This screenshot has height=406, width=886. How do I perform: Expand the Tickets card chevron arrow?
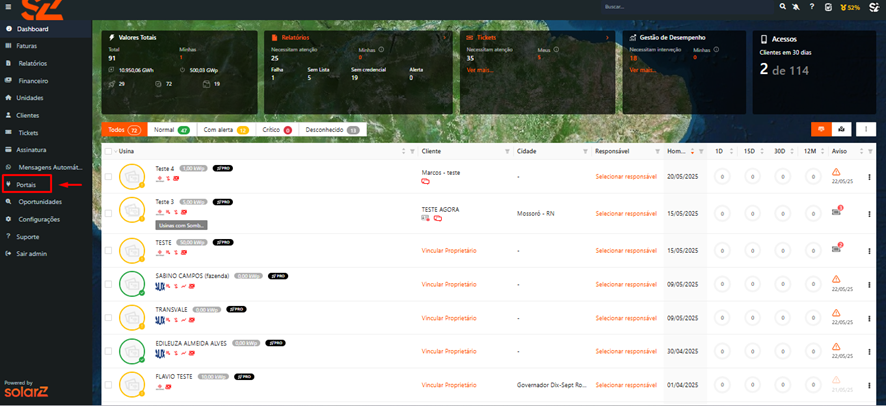(608, 37)
